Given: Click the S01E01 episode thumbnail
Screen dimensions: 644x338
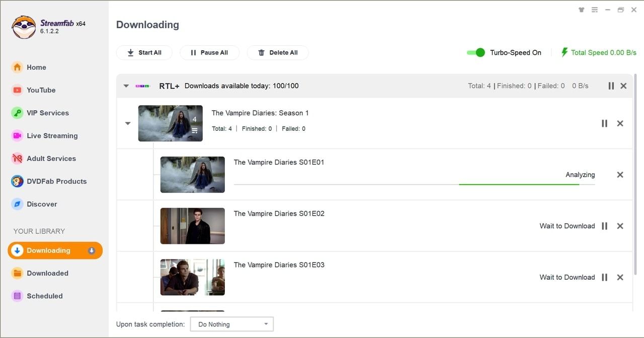Looking at the screenshot, I should point(193,175).
